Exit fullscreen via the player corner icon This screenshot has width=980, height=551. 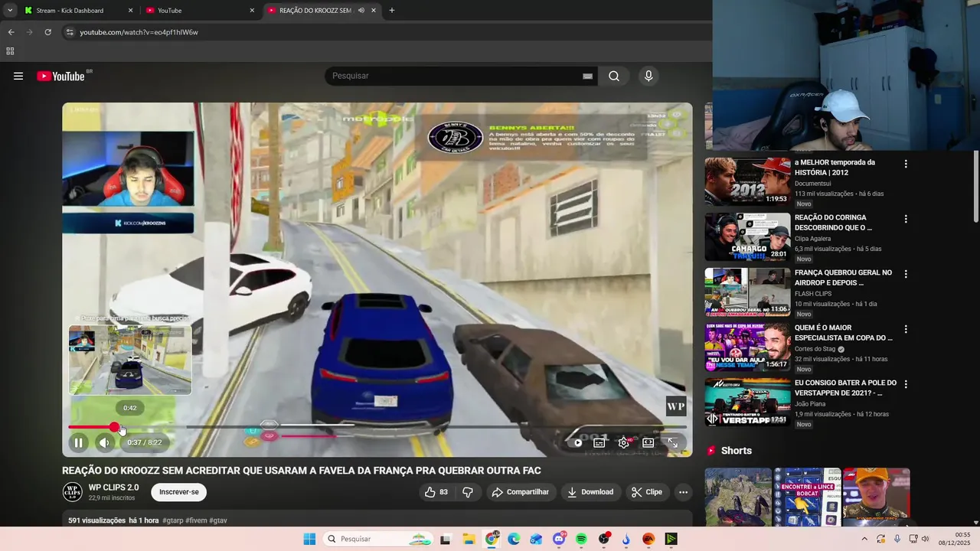coord(673,442)
